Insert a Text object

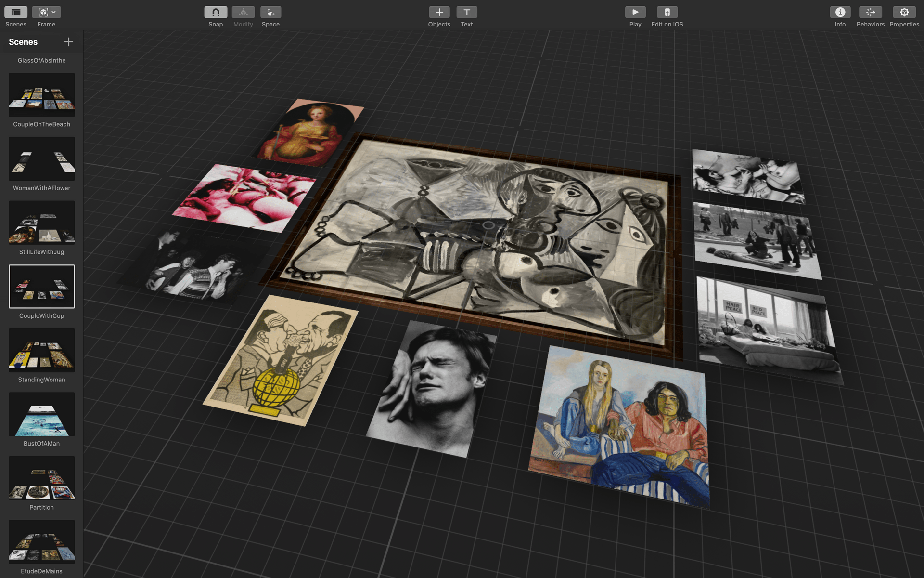(x=467, y=12)
